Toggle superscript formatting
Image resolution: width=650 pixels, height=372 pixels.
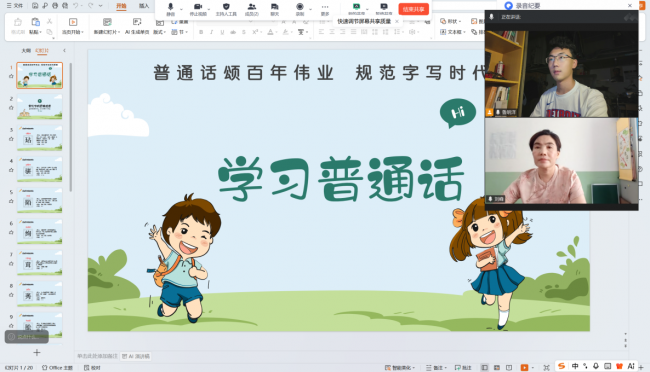coord(255,32)
